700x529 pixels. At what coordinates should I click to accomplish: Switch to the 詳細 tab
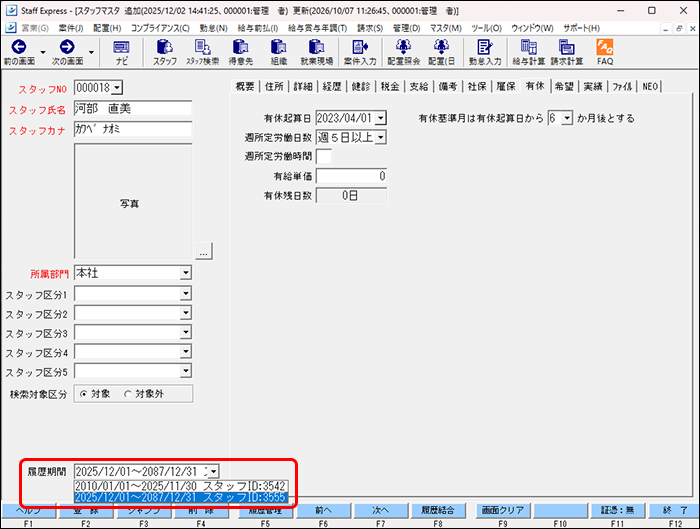[303, 86]
